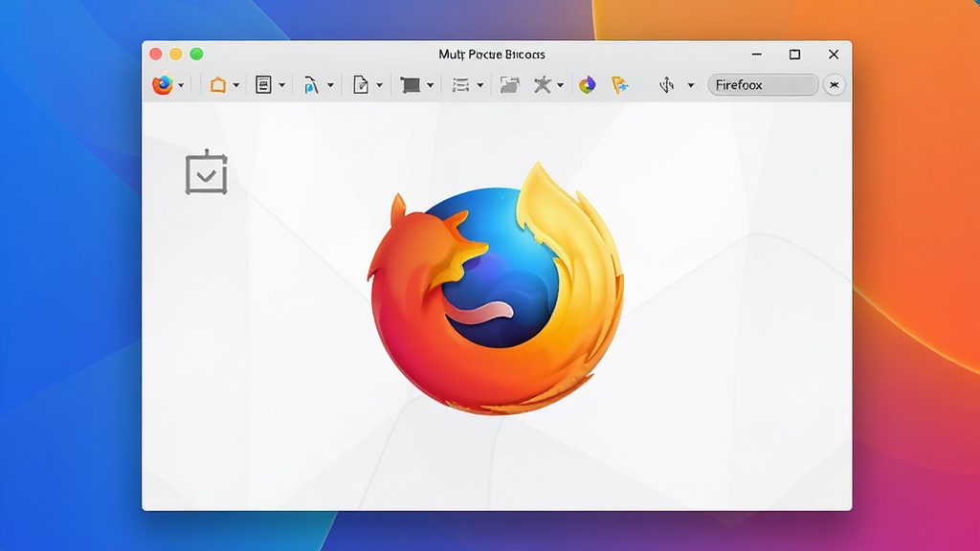Open the dropdown before the Firefoox search field
980x551 pixels.
tap(691, 85)
